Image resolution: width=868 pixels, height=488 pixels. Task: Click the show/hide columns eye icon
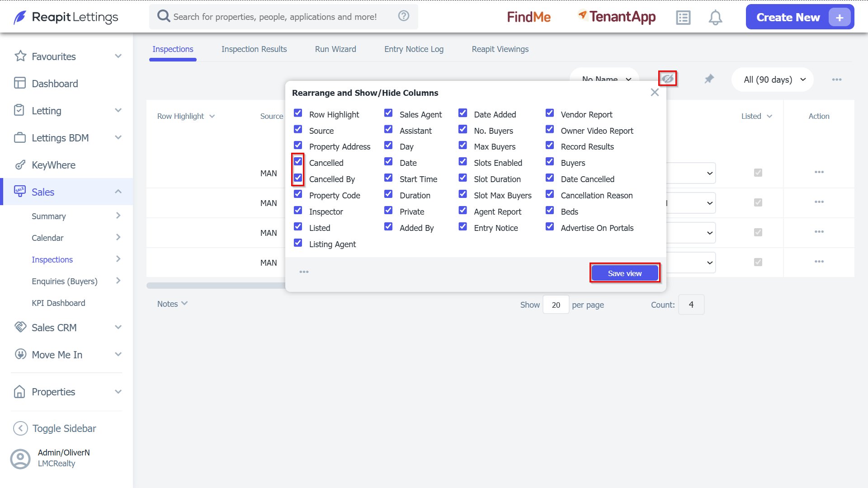point(667,79)
